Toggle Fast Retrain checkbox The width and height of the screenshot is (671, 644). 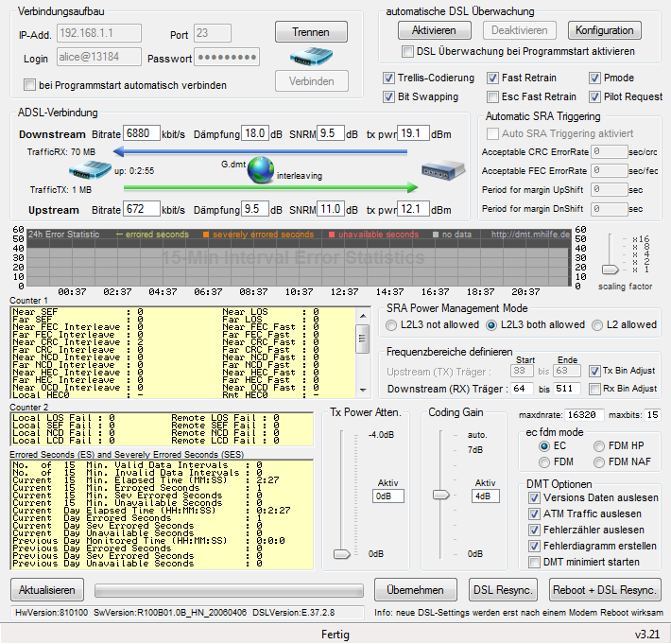(x=492, y=78)
